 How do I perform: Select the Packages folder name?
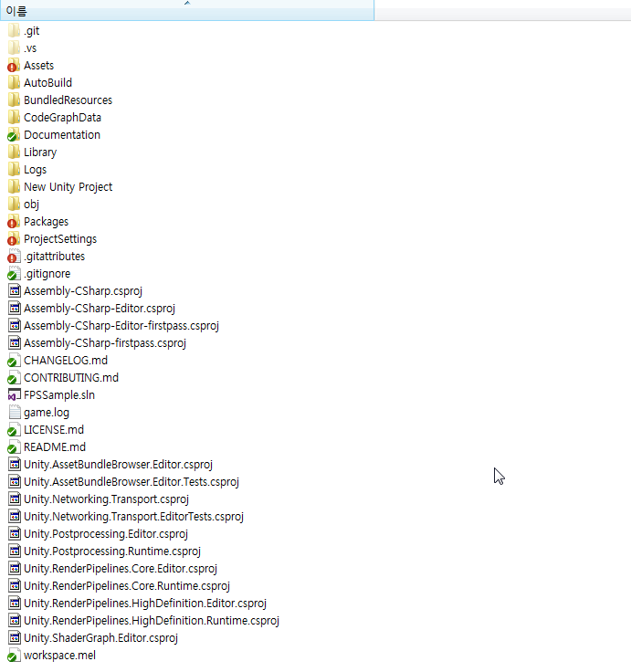(46, 222)
